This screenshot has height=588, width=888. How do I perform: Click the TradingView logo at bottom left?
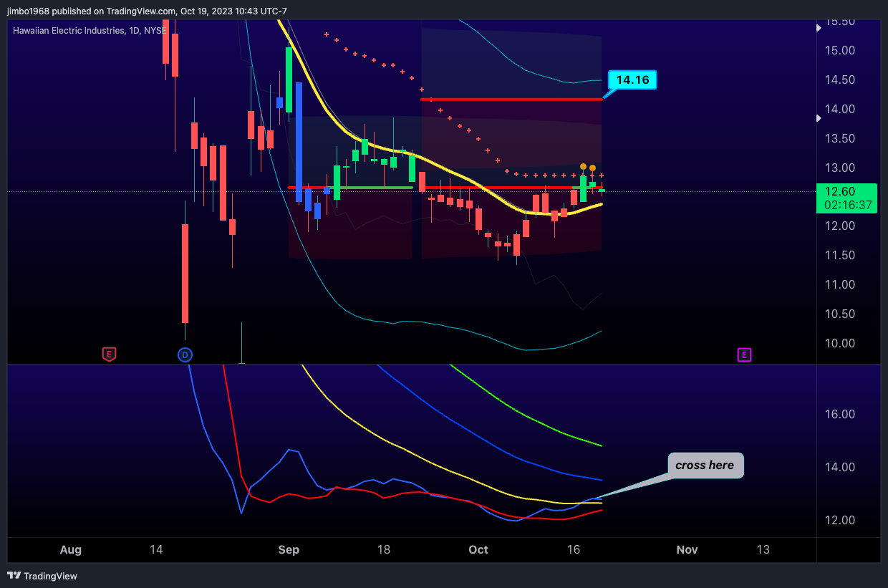pyautogui.click(x=42, y=576)
